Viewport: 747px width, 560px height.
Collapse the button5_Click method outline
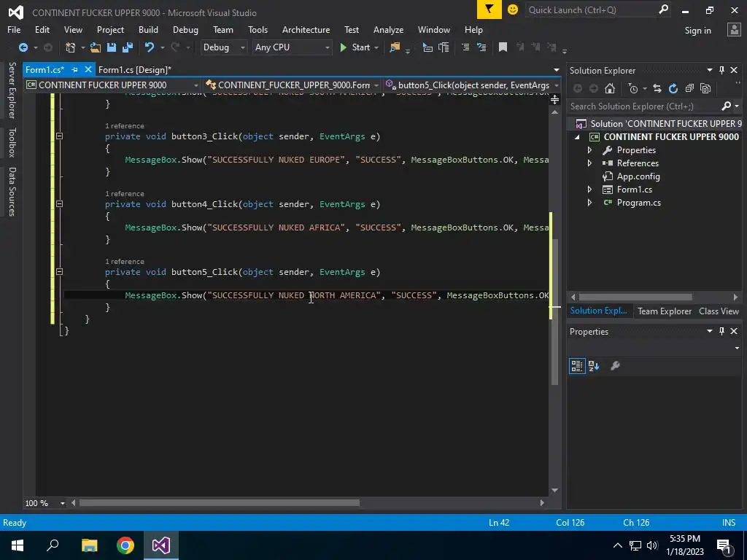(59, 272)
